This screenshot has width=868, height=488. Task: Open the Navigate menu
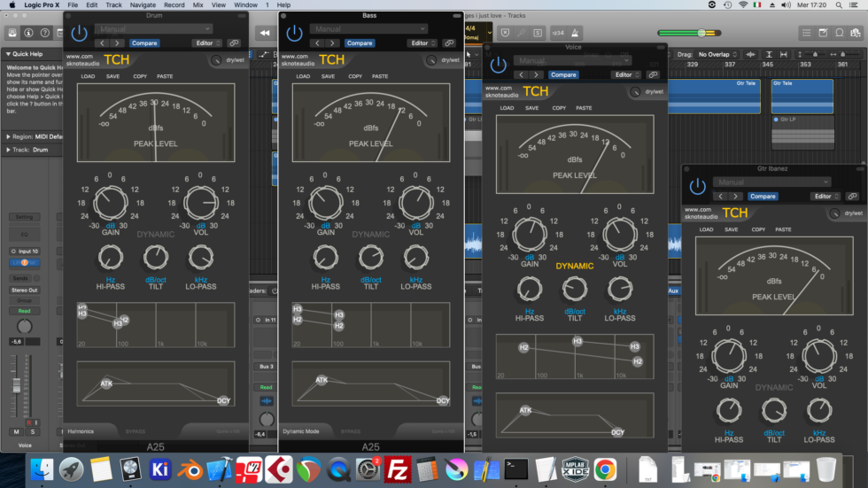coord(143,5)
